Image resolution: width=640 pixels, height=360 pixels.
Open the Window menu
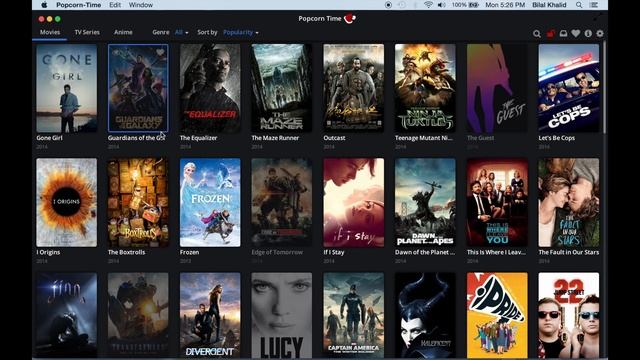click(141, 5)
